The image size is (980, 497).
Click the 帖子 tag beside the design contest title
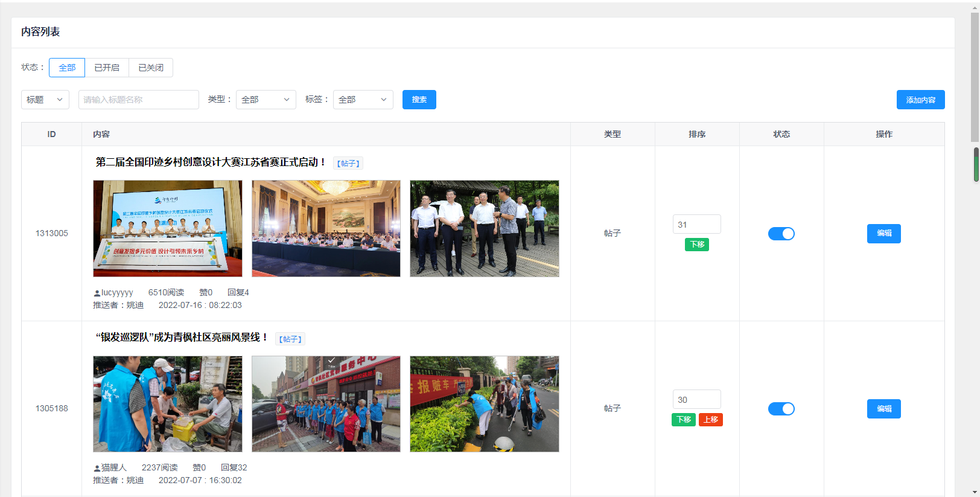tap(348, 164)
